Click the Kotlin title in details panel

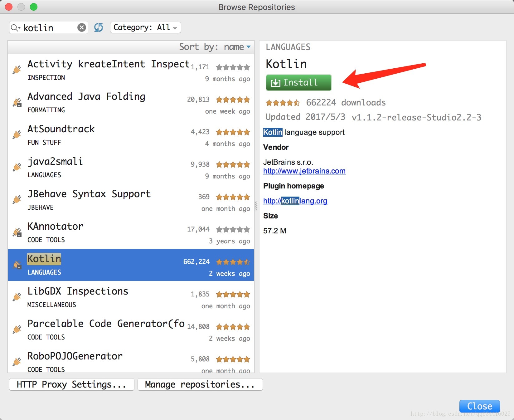point(286,64)
